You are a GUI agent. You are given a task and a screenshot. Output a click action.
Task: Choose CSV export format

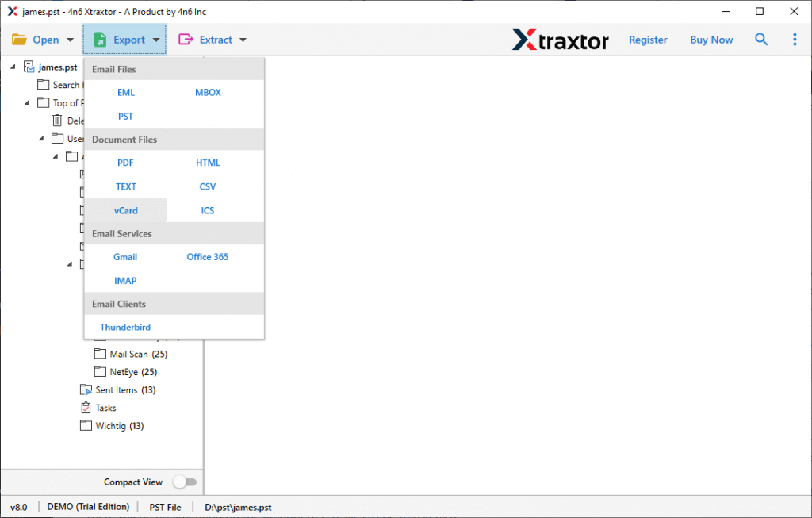pos(208,186)
